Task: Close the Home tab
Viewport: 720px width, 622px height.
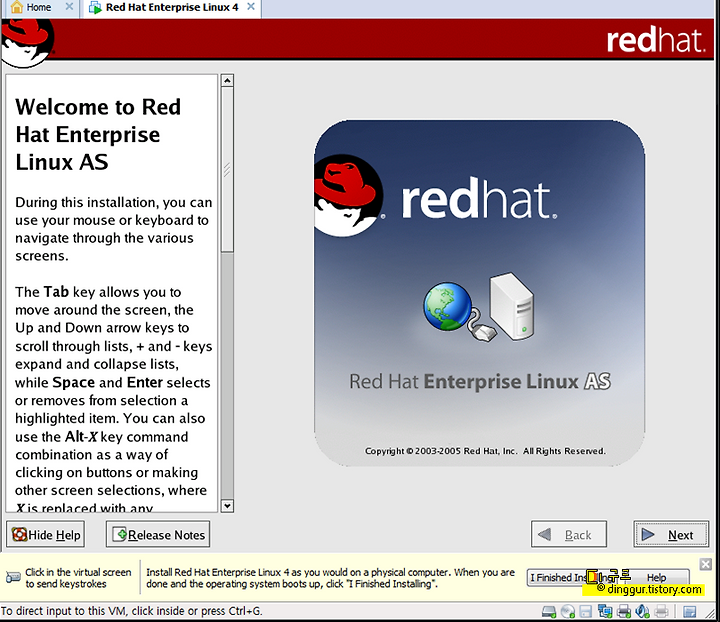Action: point(69,7)
